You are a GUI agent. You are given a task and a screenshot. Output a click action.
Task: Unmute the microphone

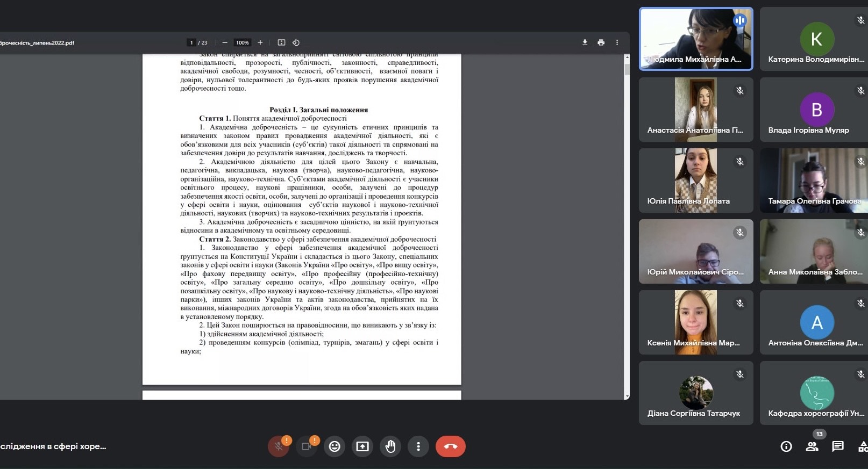(279, 446)
